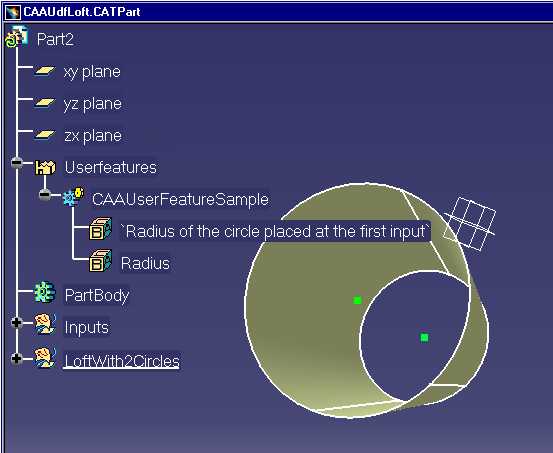The image size is (553, 453).
Task: Collapse the CAAUserFeatureSample node
Action: tap(45, 194)
